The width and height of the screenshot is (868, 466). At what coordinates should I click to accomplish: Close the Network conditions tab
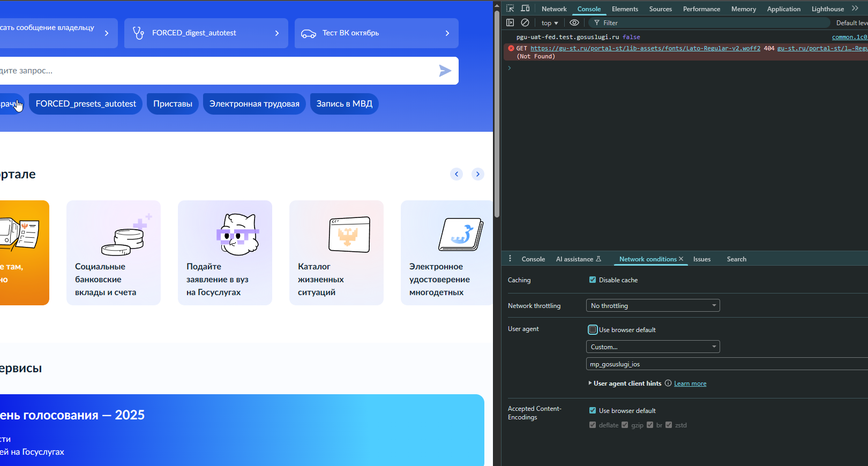681,259
